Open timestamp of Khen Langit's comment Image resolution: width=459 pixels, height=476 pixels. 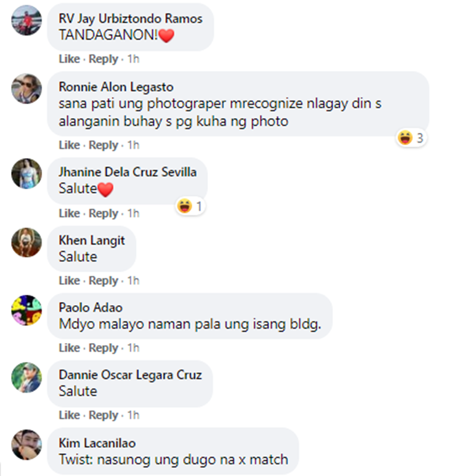click(133, 281)
